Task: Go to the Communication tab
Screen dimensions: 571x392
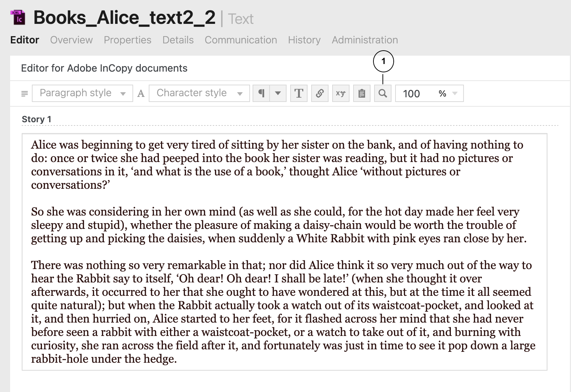Action: pyautogui.click(x=241, y=40)
